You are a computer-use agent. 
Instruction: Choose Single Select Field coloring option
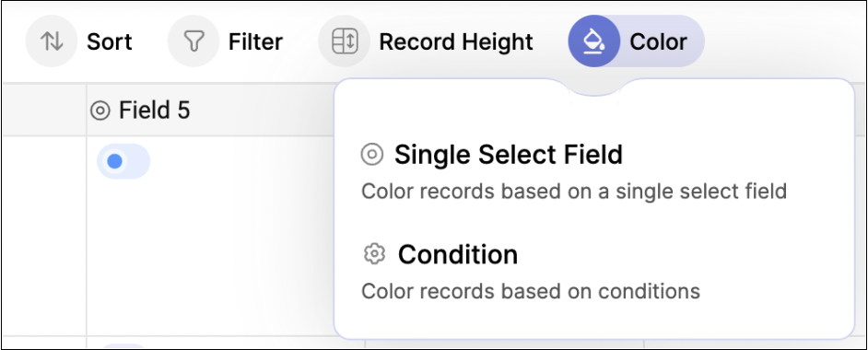click(509, 155)
